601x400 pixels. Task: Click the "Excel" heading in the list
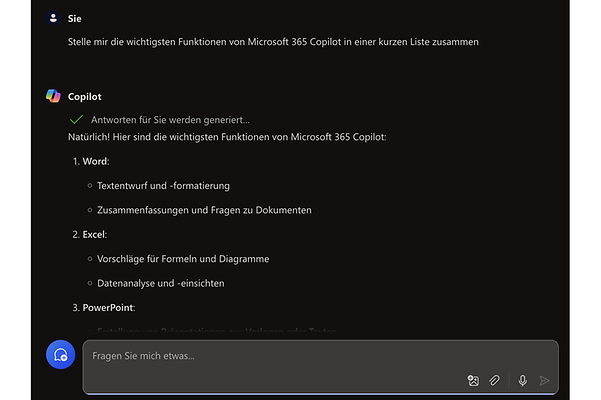95,234
